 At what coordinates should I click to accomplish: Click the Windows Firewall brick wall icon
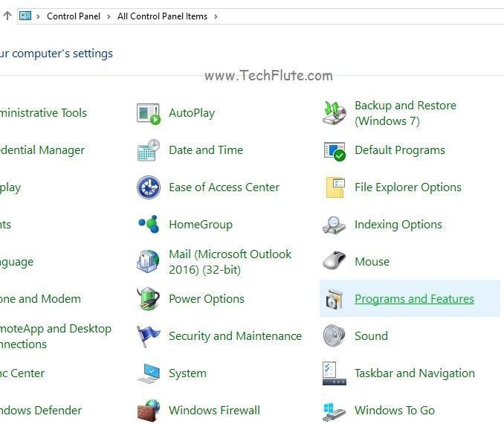point(148,411)
